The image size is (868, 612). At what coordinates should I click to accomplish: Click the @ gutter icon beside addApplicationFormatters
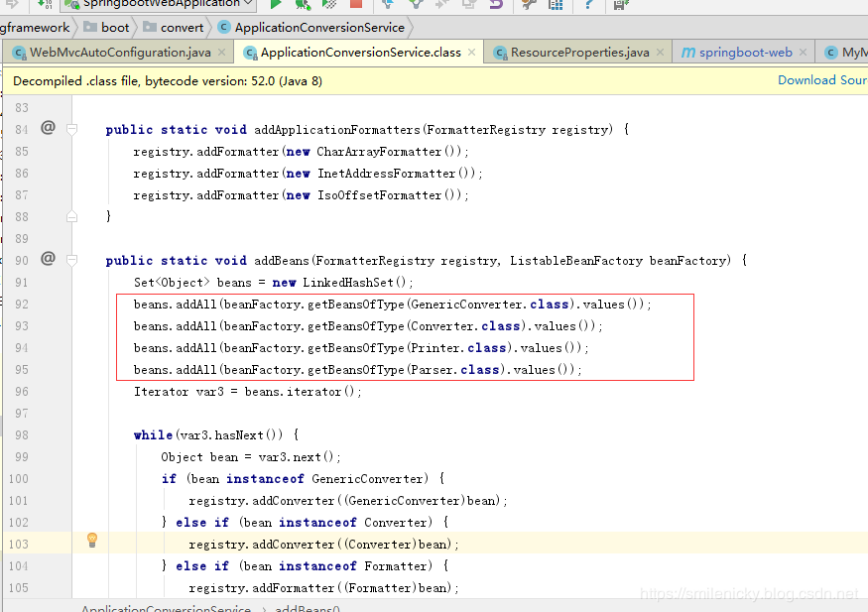coord(48,128)
